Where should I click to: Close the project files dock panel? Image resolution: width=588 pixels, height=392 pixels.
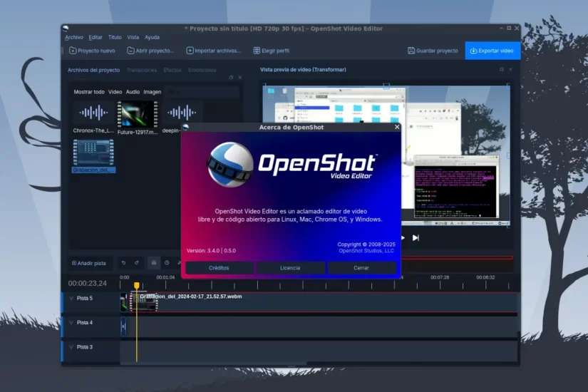click(x=240, y=77)
